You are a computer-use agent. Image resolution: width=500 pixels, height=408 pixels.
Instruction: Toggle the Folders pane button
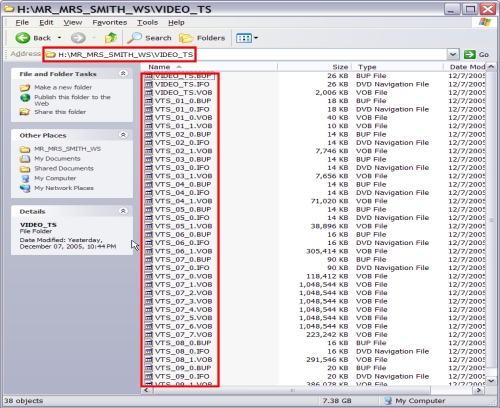click(202, 38)
